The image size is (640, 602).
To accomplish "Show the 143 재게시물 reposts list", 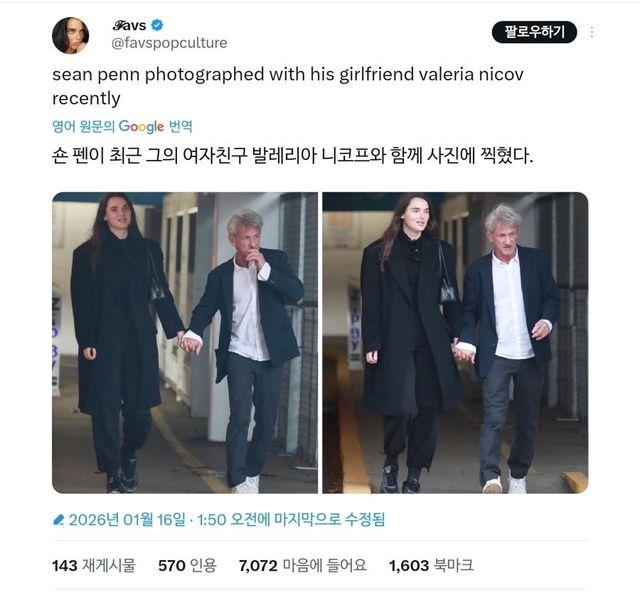I will tap(94, 566).
